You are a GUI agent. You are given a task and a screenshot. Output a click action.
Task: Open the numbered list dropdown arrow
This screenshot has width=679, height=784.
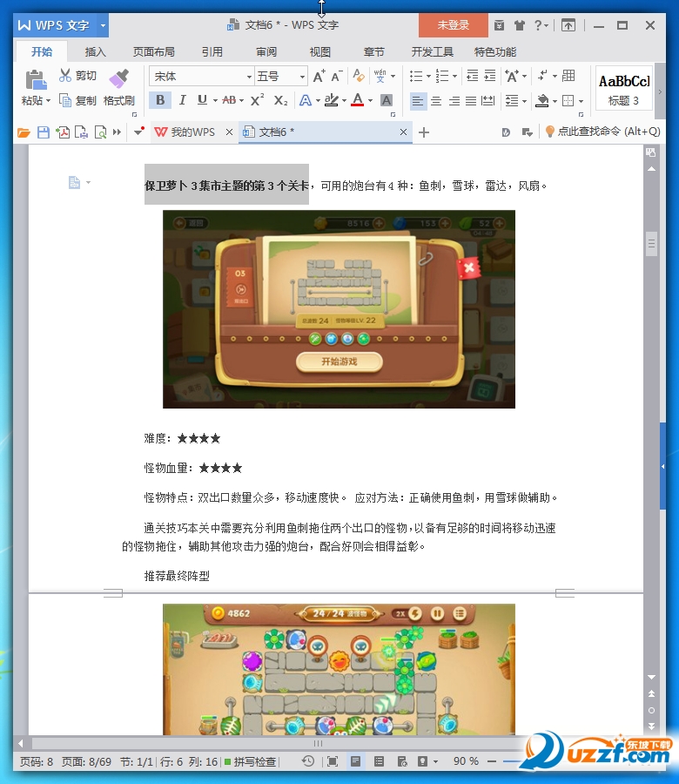click(x=454, y=76)
